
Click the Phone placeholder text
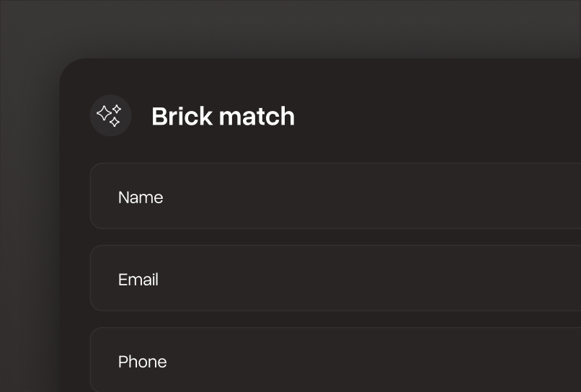(x=142, y=362)
